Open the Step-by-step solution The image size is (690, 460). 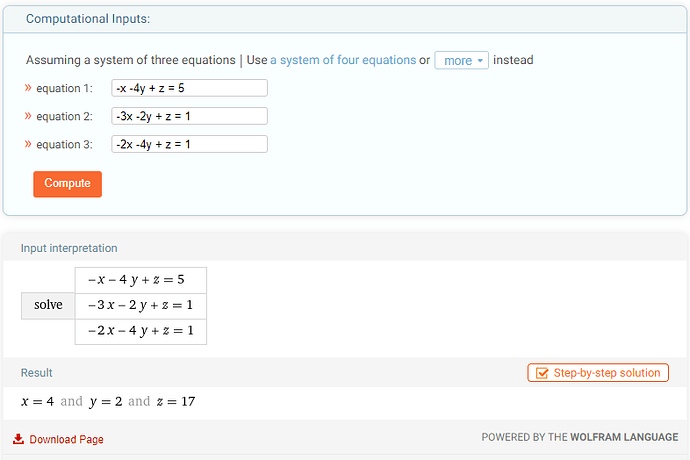tap(598, 373)
